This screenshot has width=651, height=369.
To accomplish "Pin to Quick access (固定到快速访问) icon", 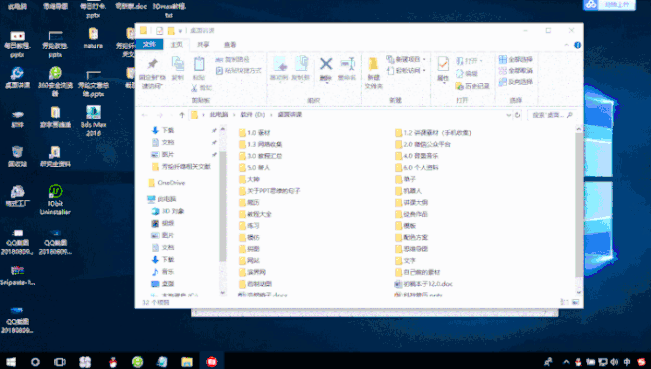I will (x=152, y=64).
